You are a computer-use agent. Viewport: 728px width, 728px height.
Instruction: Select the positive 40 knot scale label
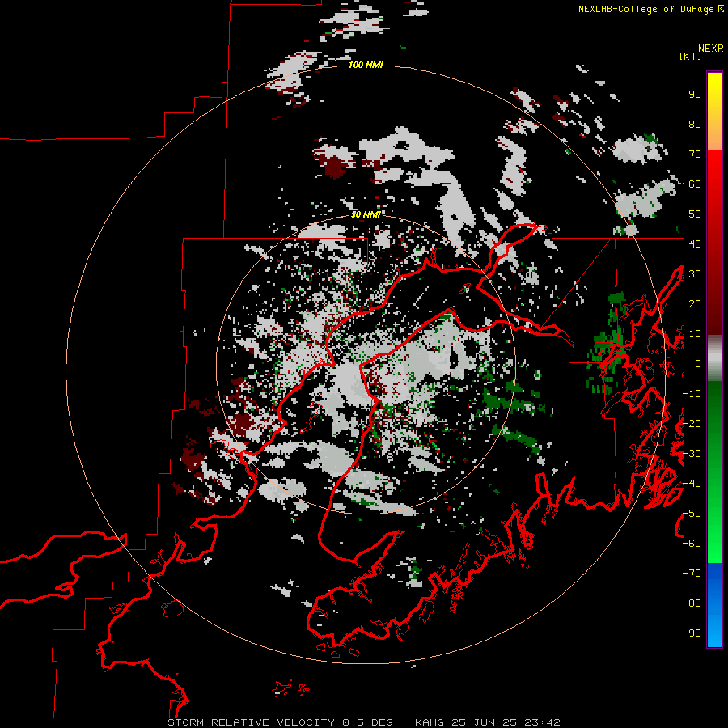click(x=695, y=243)
